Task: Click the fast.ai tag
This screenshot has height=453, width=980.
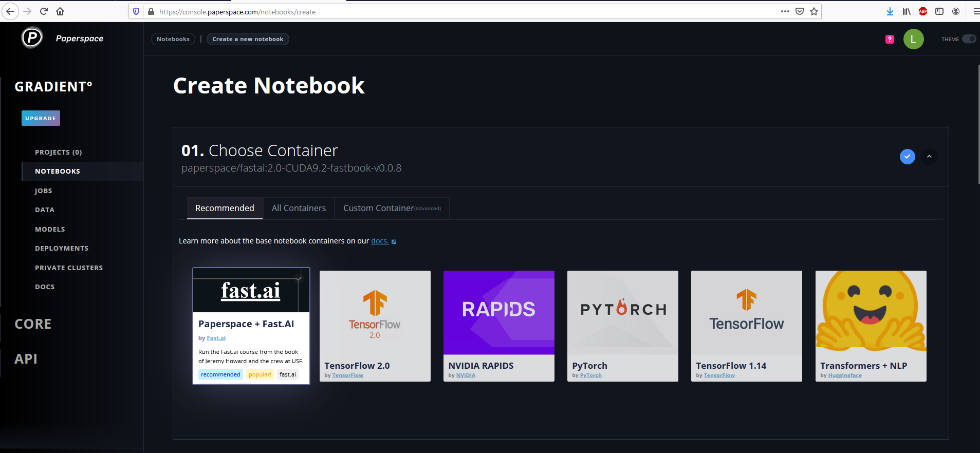Action: [288, 374]
